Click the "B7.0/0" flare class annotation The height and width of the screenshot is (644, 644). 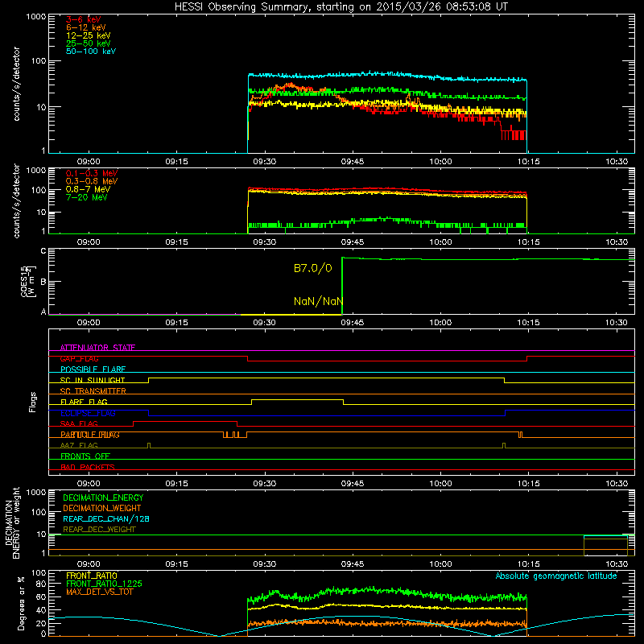pyautogui.click(x=312, y=268)
